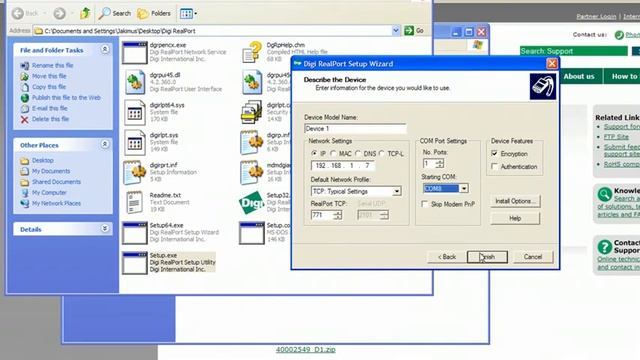The height and width of the screenshot is (360, 640).
Task: Select the dgrpencx.exe file icon
Action: (135, 52)
